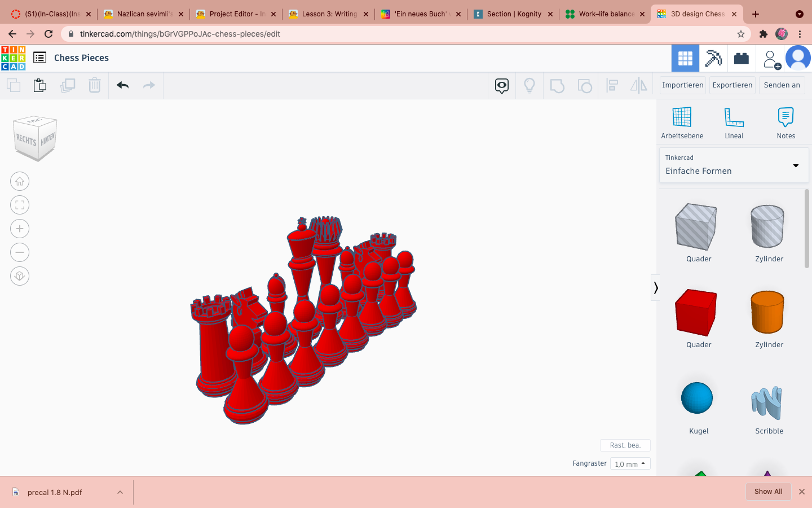Image resolution: width=812 pixels, height=508 pixels.
Task: Expand the Einfache Formen shapes dropdown
Action: tap(734, 165)
